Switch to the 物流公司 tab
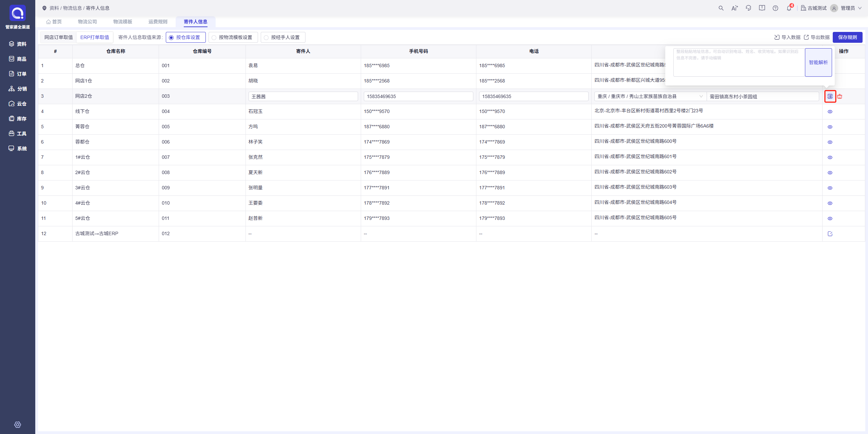Viewport: 868px width, 434px height. click(x=87, y=22)
